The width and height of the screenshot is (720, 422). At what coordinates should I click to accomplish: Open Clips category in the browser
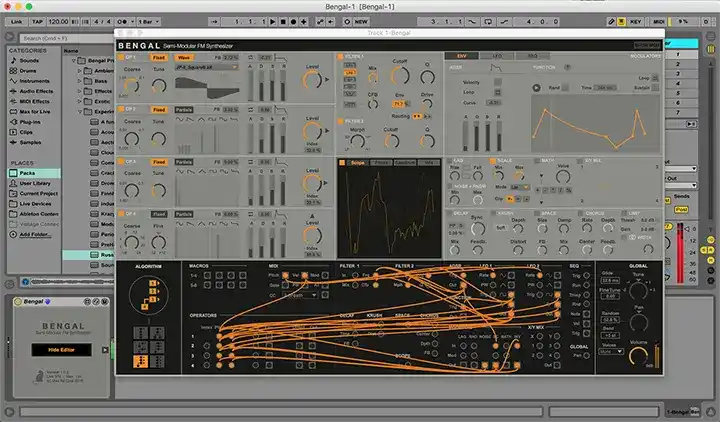[x=26, y=132]
